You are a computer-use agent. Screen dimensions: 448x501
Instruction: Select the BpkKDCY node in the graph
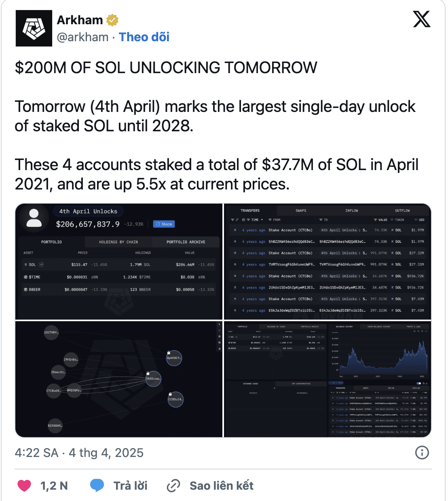coord(174,358)
